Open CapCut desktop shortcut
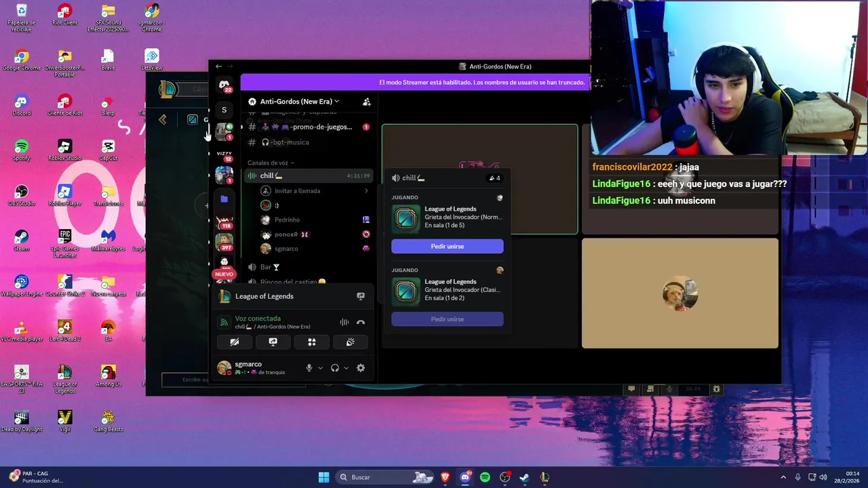 coord(108,151)
